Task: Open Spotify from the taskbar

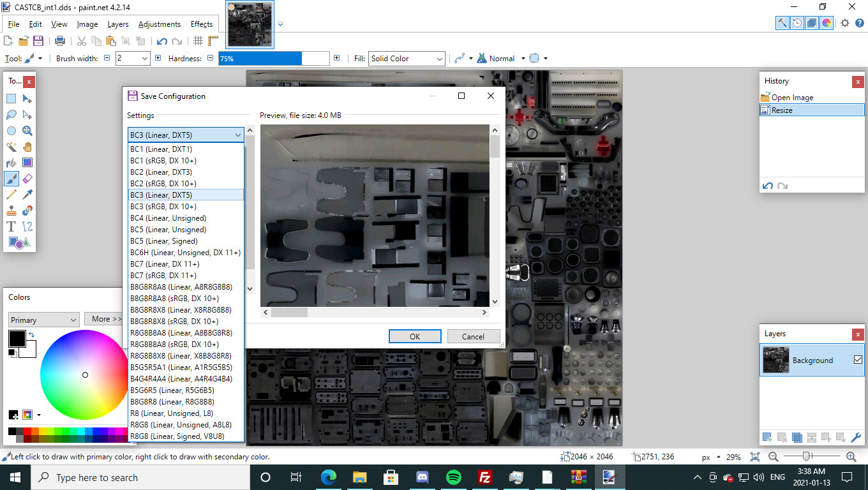Action: click(454, 477)
